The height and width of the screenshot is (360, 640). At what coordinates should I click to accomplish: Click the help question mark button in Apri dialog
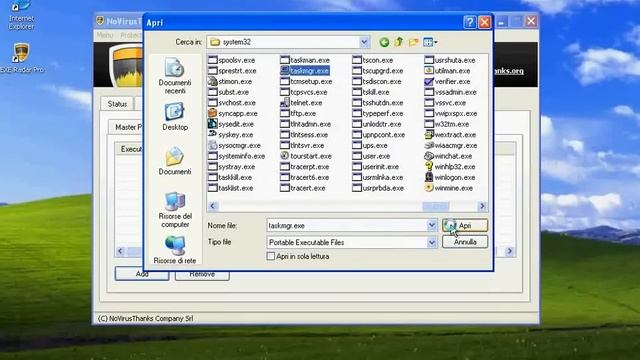(x=470, y=22)
